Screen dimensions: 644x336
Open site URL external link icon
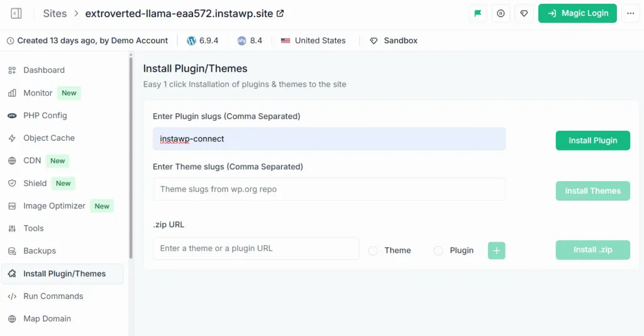point(280,13)
